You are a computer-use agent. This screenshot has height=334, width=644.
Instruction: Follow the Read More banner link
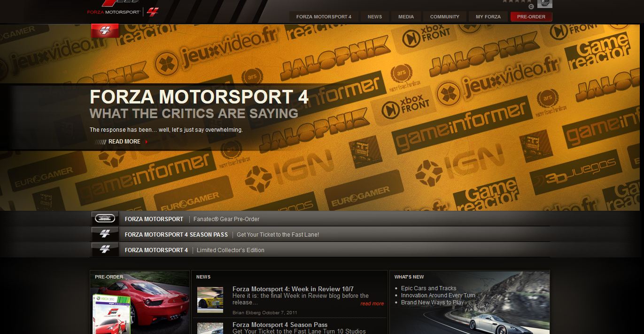pos(124,142)
